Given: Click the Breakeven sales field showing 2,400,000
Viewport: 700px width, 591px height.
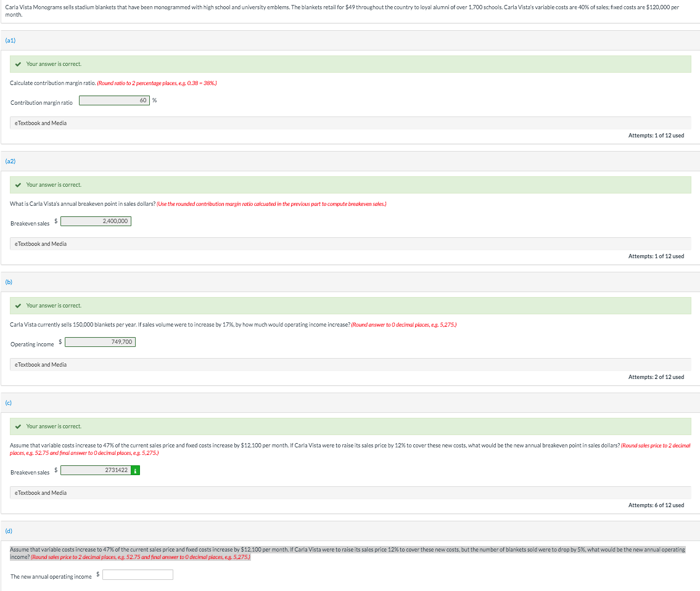Looking at the screenshot, I should coord(96,221).
